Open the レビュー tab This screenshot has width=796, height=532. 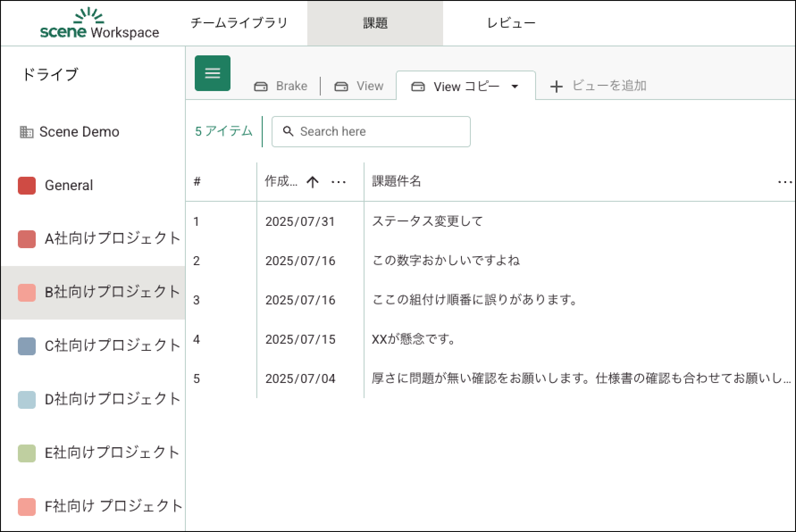click(x=511, y=23)
